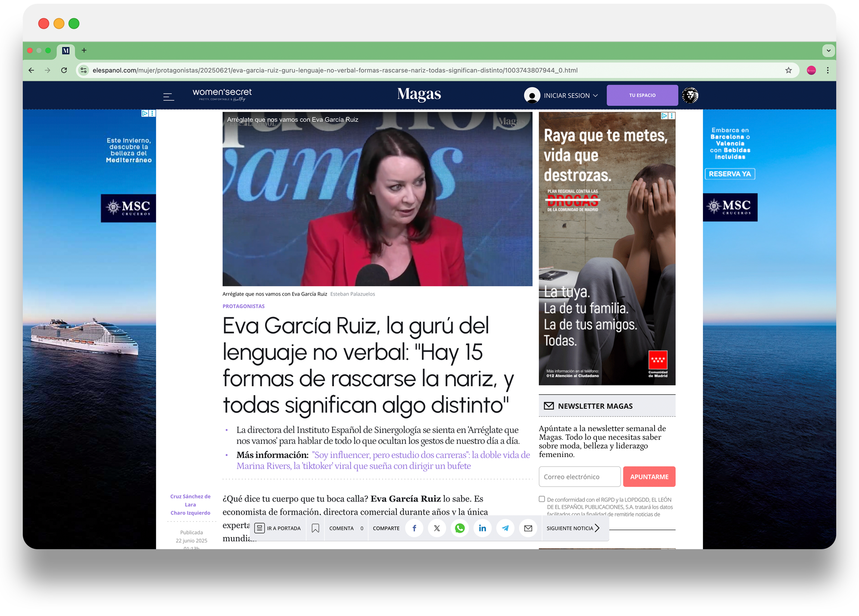Click the women'secret sponsor logo
859x616 pixels.
(x=222, y=95)
